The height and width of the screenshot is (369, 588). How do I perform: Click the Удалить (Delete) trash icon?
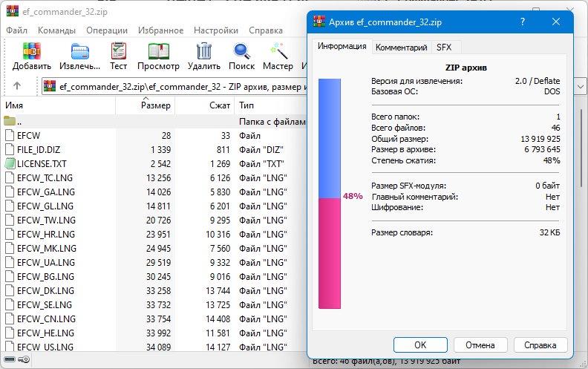pyautogui.click(x=204, y=51)
